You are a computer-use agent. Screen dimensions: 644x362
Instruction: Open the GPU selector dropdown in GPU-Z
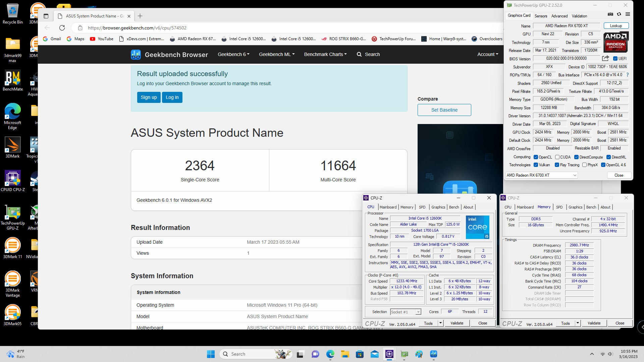pos(541,175)
